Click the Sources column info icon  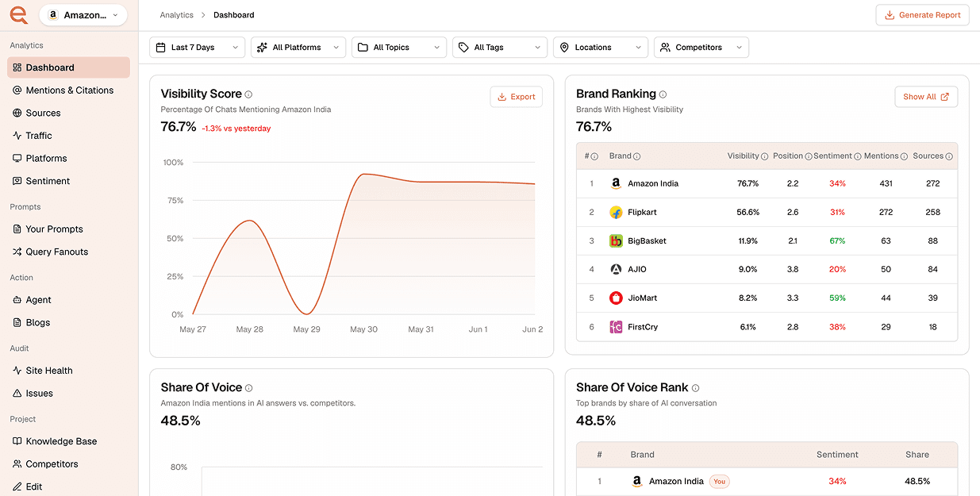949,156
